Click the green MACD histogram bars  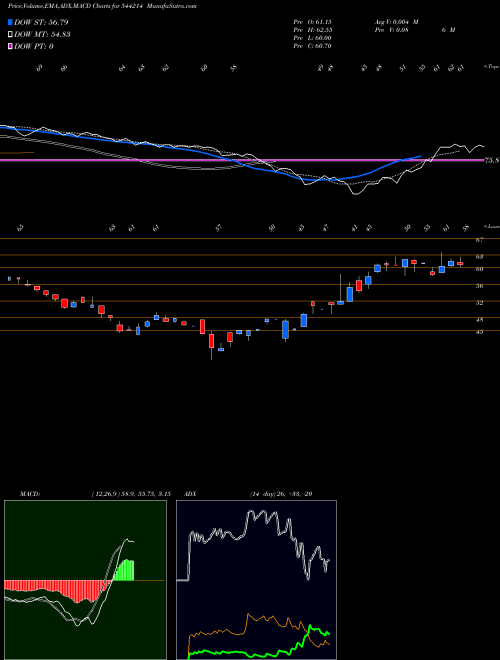pos(124,570)
